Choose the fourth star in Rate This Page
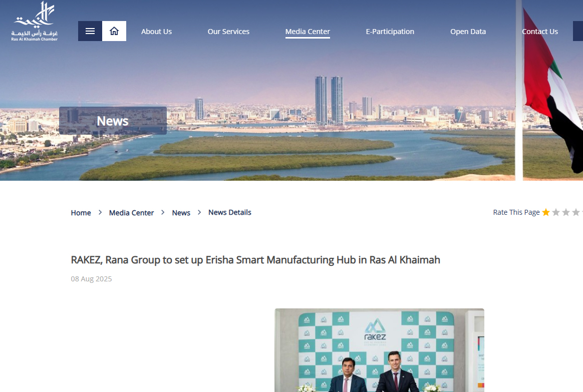 point(576,212)
